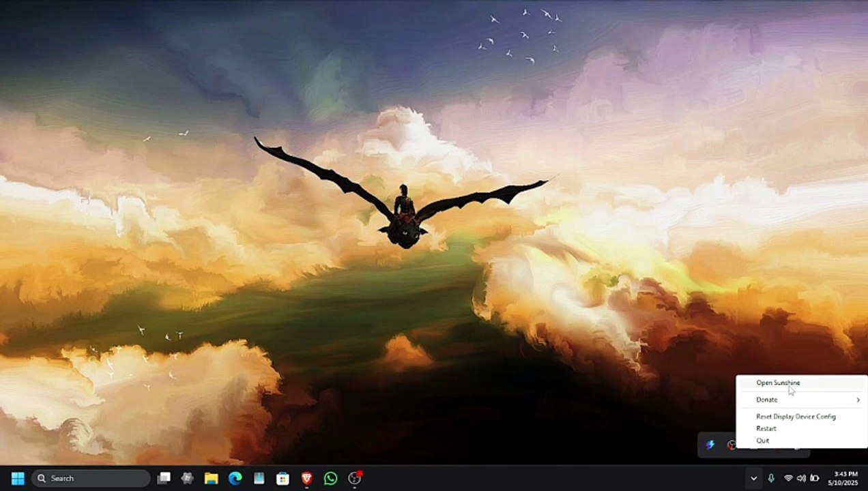868x491 pixels.
Task: Collapse the hidden icons tray chevron
Action: pos(753,478)
